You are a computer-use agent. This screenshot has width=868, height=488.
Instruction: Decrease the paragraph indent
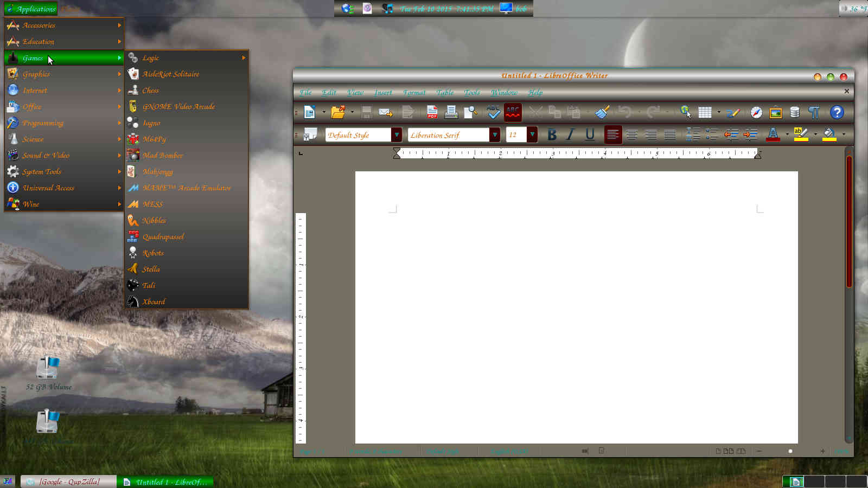tap(731, 134)
